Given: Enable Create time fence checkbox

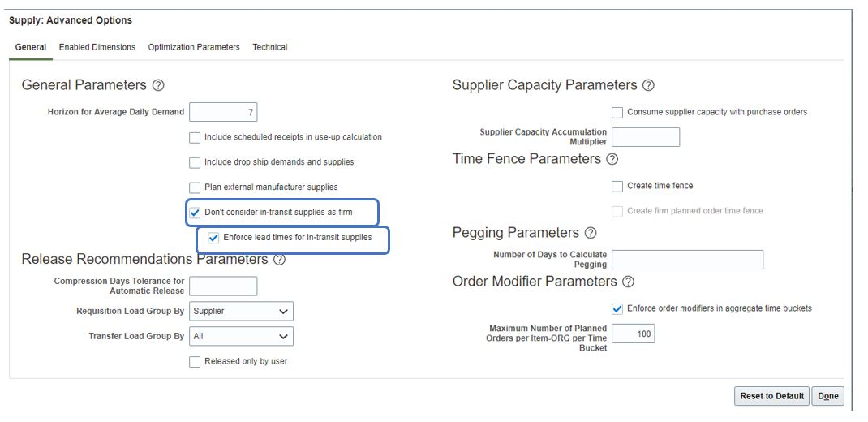Looking at the screenshot, I should click(x=617, y=186).
